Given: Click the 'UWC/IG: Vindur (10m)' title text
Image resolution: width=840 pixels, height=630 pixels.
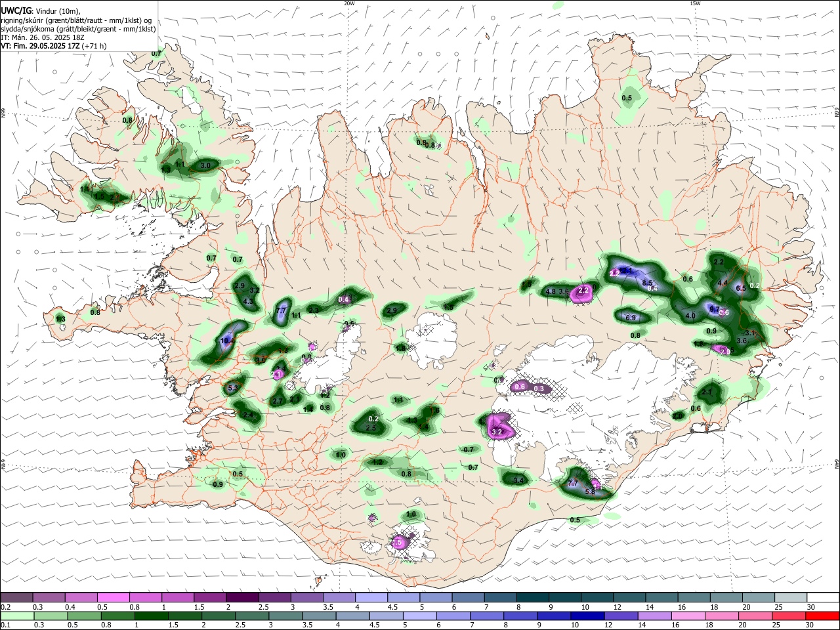Looking at the screenshot, I should [x=40, y=10].
